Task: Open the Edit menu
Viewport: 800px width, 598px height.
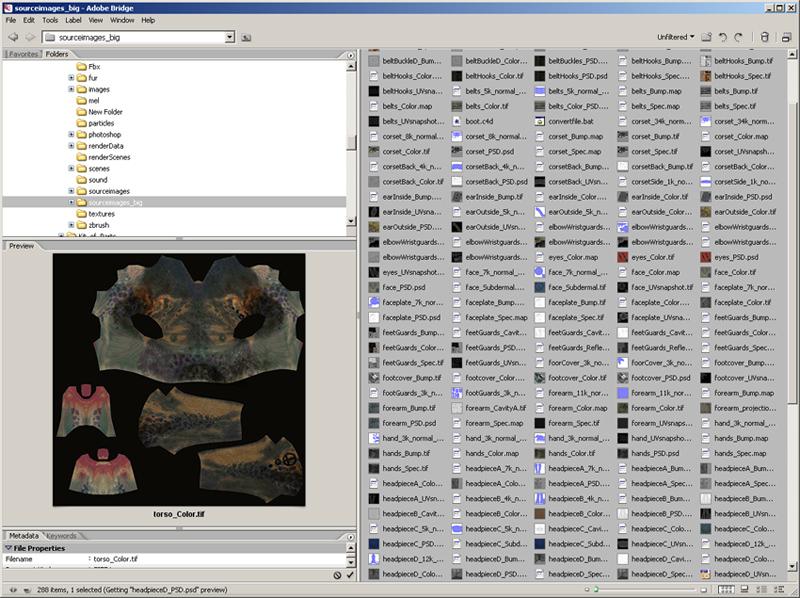Action: 29,20
